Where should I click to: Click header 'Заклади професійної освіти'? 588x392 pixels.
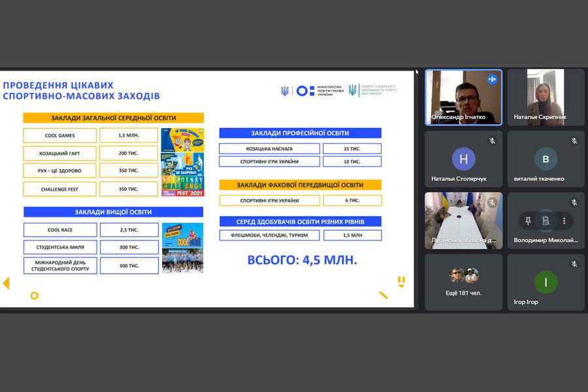click(300, 133)
